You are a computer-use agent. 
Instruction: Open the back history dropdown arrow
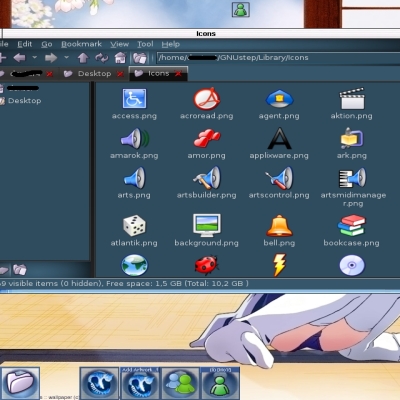coord(34,57)
